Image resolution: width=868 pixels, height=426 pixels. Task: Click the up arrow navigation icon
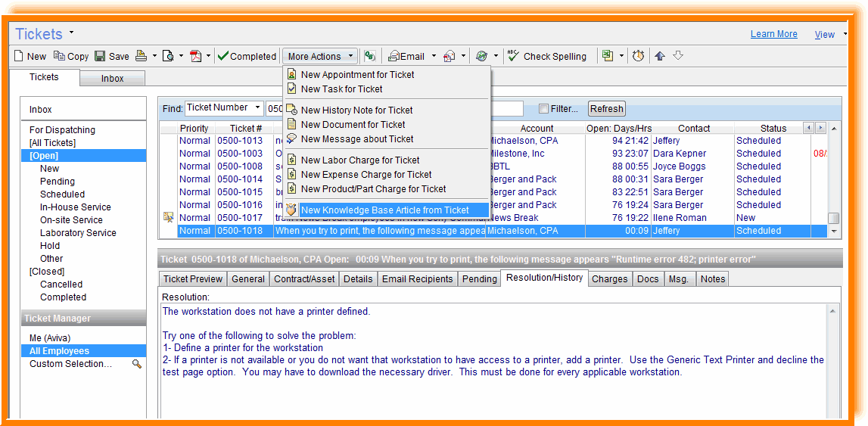[660, 56]
